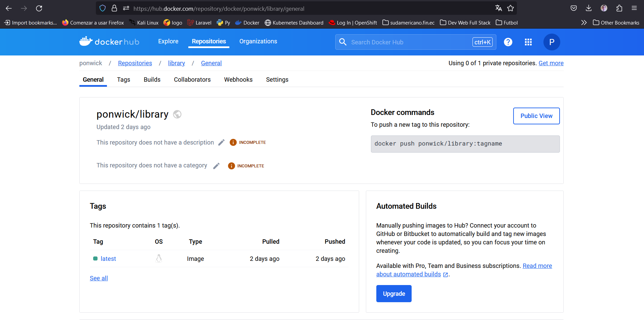644x320 pixels.
Task: Click the Public View button
Action: 536,116
